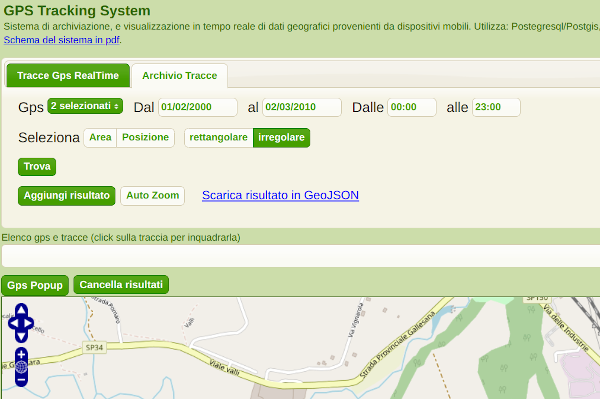Click the Trova button
The width and height of the screenshot is (600, 399).
(37, 167)
